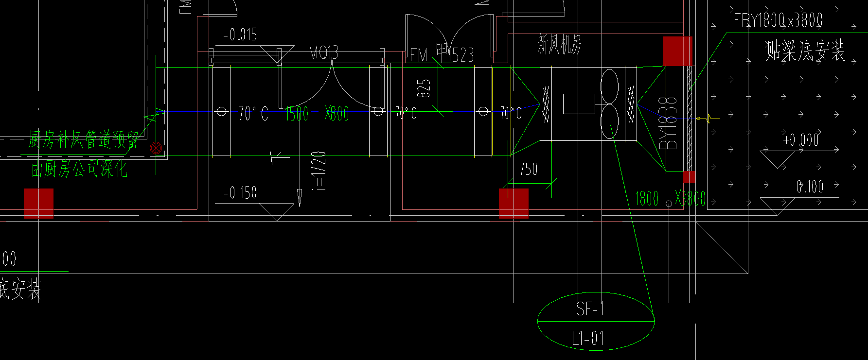Viewport: 868px width, 360px height.
Task: Select the elevation triangle under -0.150
Action: click(277, 212)
